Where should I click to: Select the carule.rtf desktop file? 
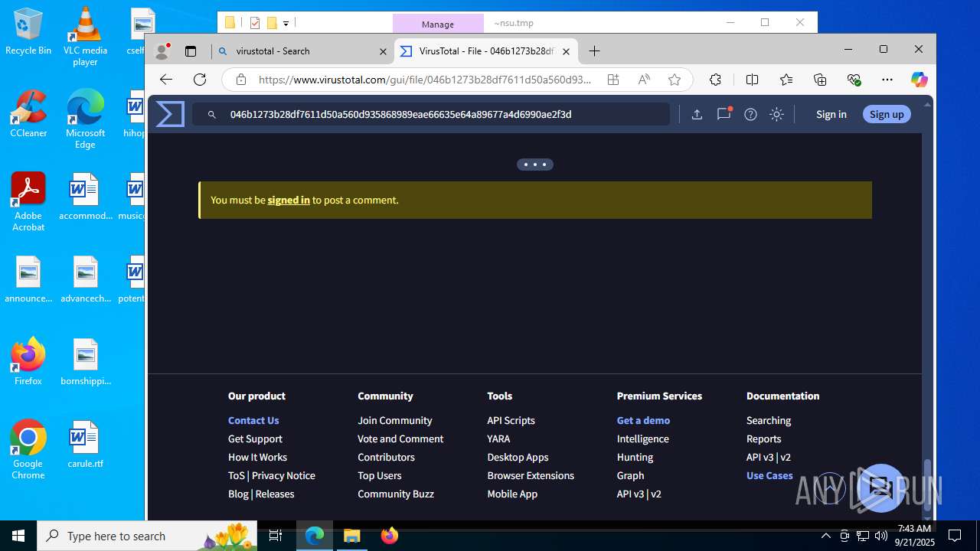pos(85,445)
